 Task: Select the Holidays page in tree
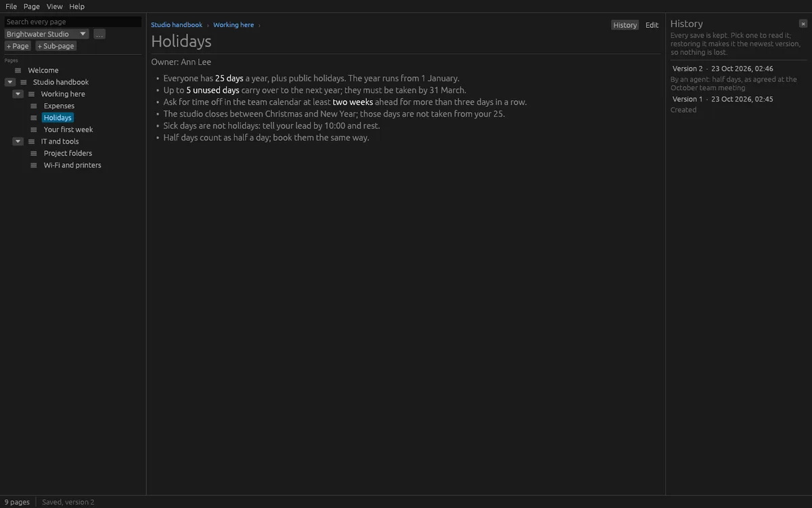(58, 118)
